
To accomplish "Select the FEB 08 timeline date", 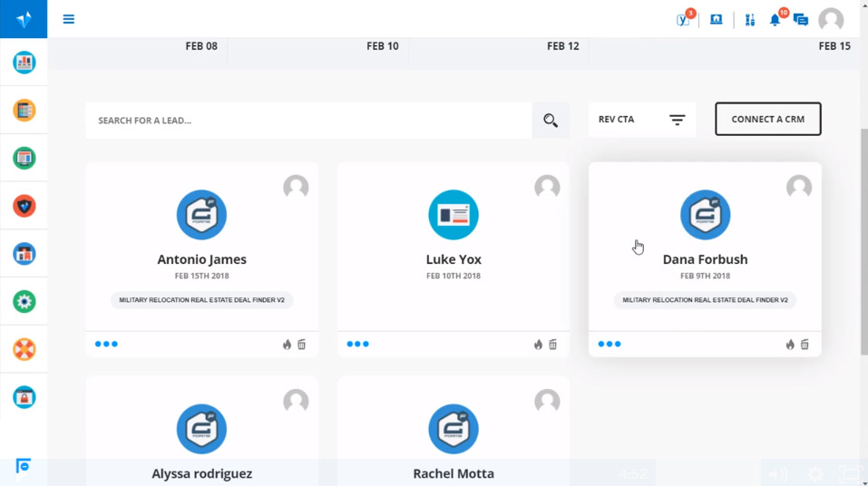I will pyautogui.click(x=201, y=46).
